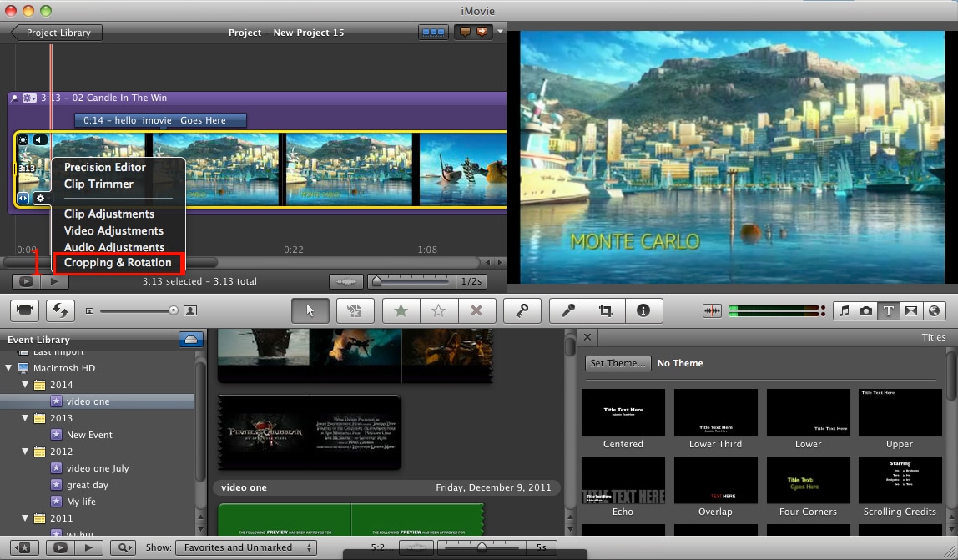Choose Clip Adjustments from menu
Image resolution: width=958 pixels, height=560 pixels.
pyautogui.click(x=108, y=214)
